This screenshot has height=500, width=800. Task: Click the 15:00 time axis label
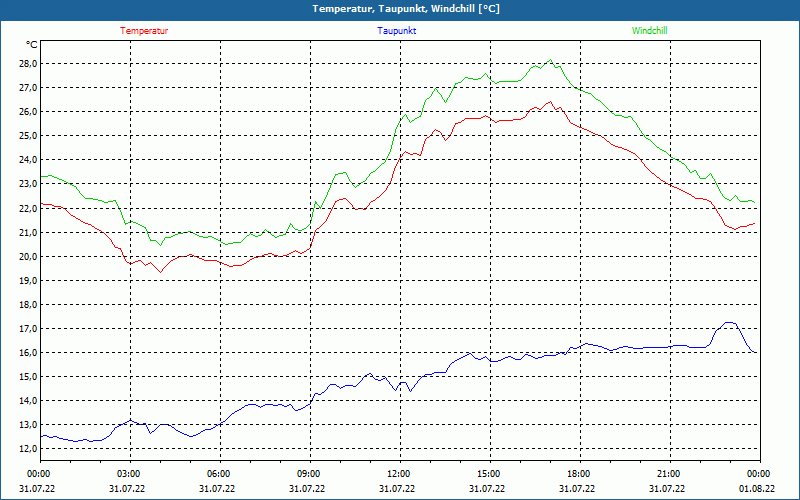(490, 473)
